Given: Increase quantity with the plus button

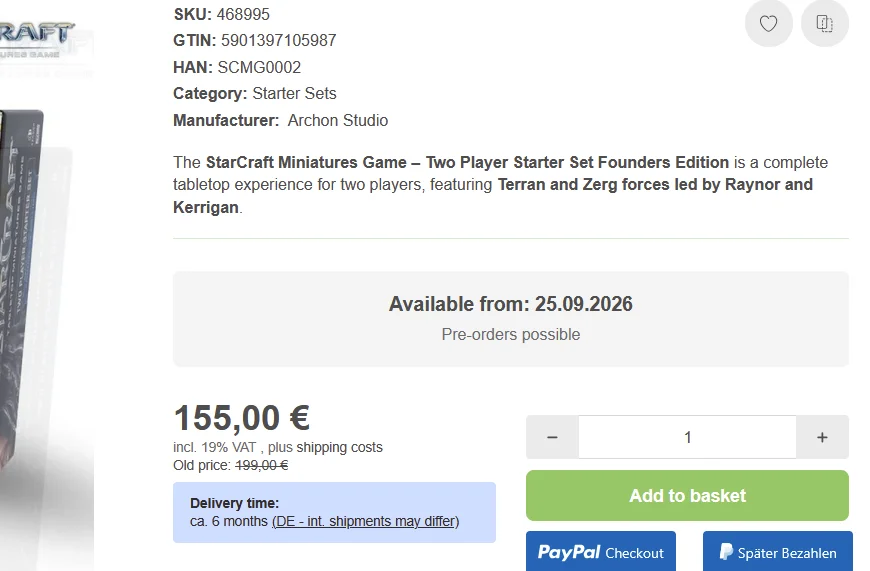Looking at the screenshot, I should 822,437.
